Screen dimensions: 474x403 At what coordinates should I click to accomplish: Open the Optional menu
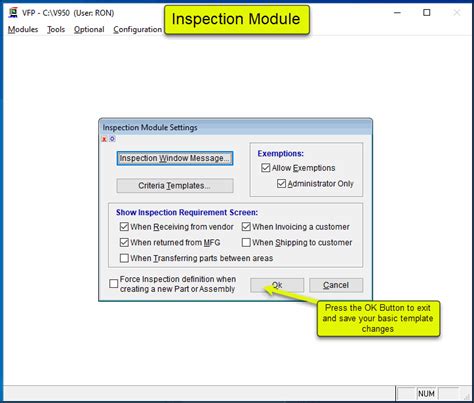click(x=89, y=30)
